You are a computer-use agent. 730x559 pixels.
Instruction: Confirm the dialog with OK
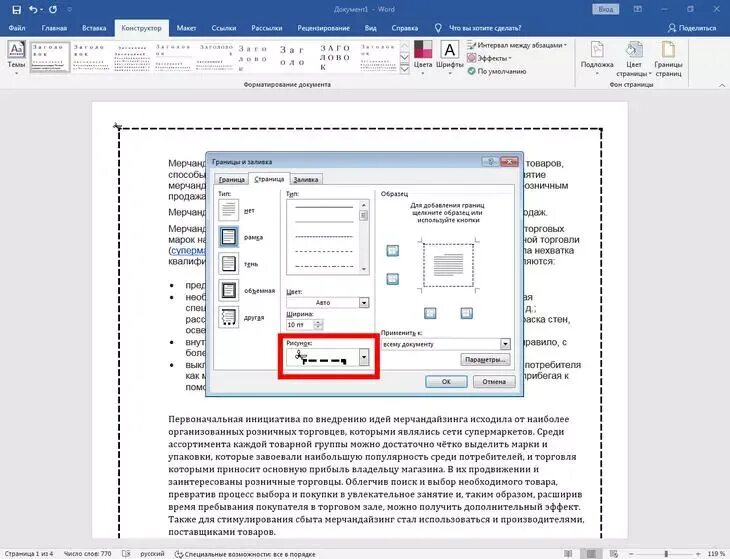pyautogui.click(x=446, y=381)
